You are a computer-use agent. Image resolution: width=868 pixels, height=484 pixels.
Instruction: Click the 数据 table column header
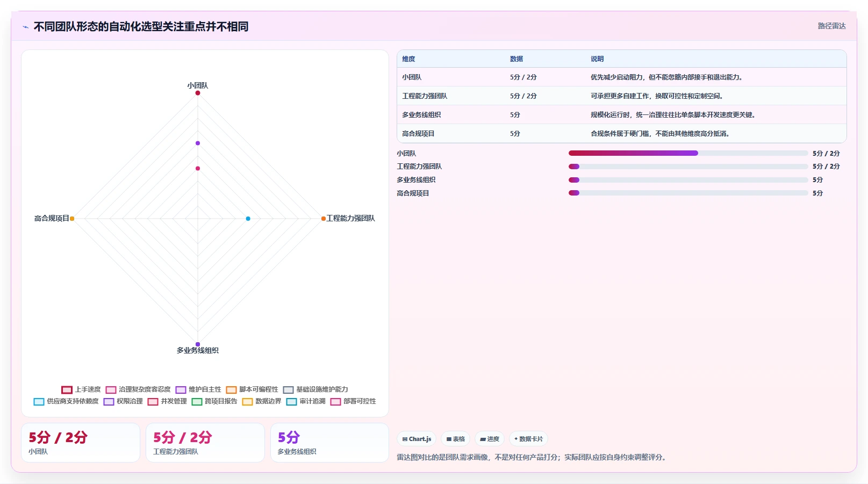pyautogui.click(x=517, y=59)
